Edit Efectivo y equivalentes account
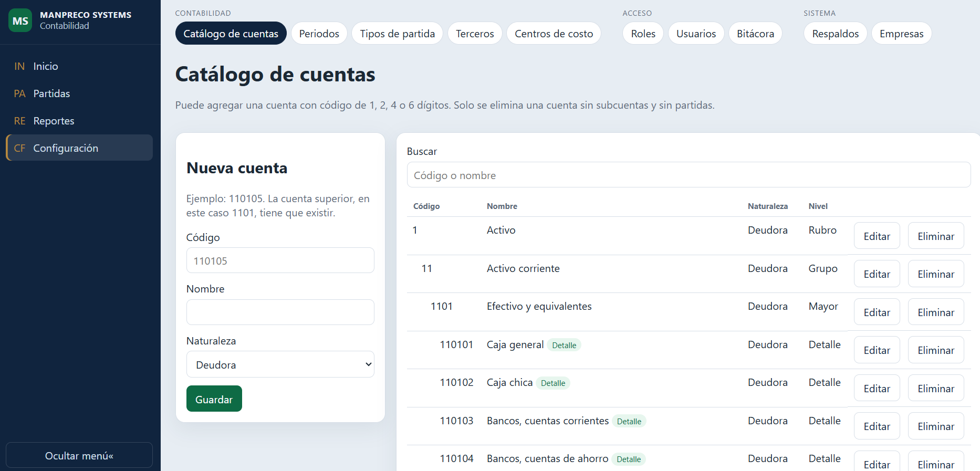 877,312
